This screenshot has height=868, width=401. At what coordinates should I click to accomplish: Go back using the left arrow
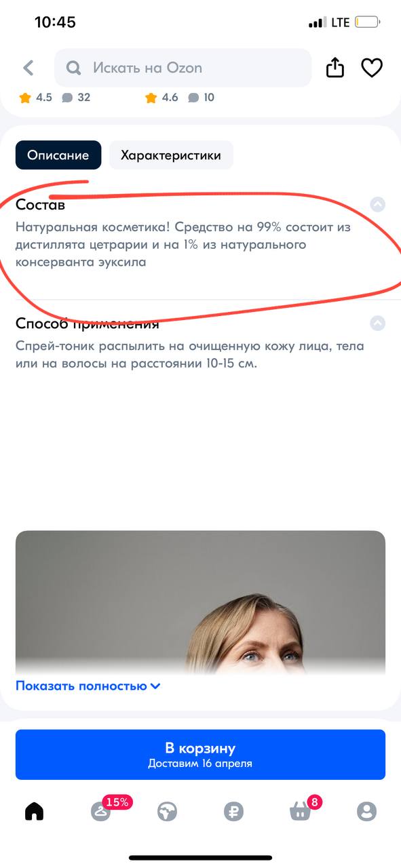tap(28, 68)
